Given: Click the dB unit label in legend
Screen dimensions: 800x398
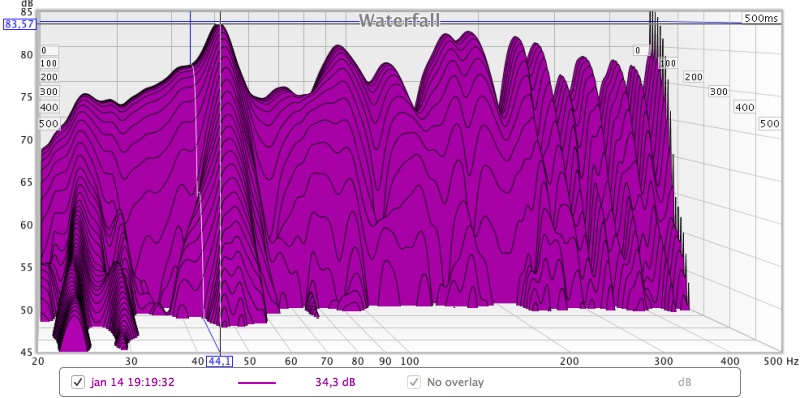Looking at the screenshot, I should [x=684, y=382].
